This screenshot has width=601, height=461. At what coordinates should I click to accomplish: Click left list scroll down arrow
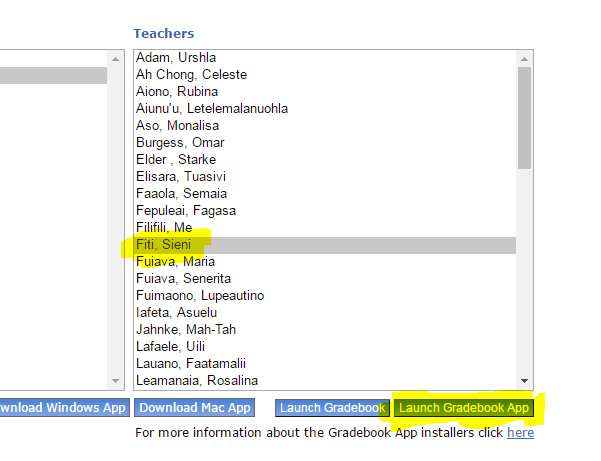(115, 381)
